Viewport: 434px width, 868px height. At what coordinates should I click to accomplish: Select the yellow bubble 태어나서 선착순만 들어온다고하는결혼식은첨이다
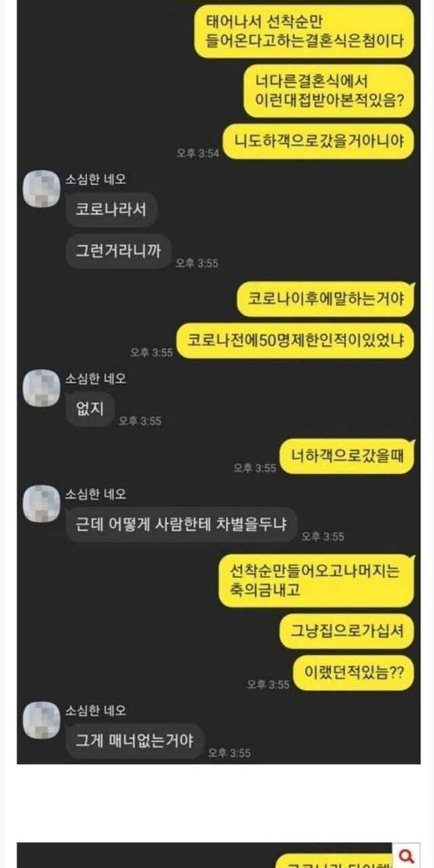(304, 31)
